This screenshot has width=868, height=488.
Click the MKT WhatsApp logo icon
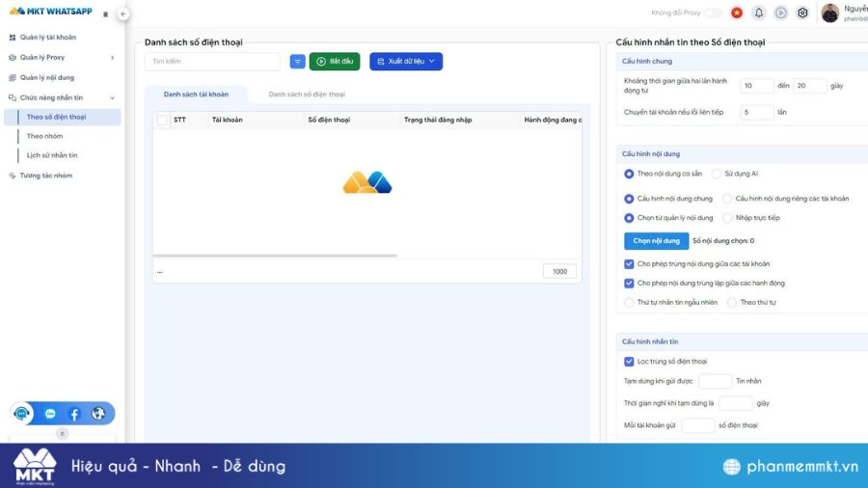click(x=17, y=11)
